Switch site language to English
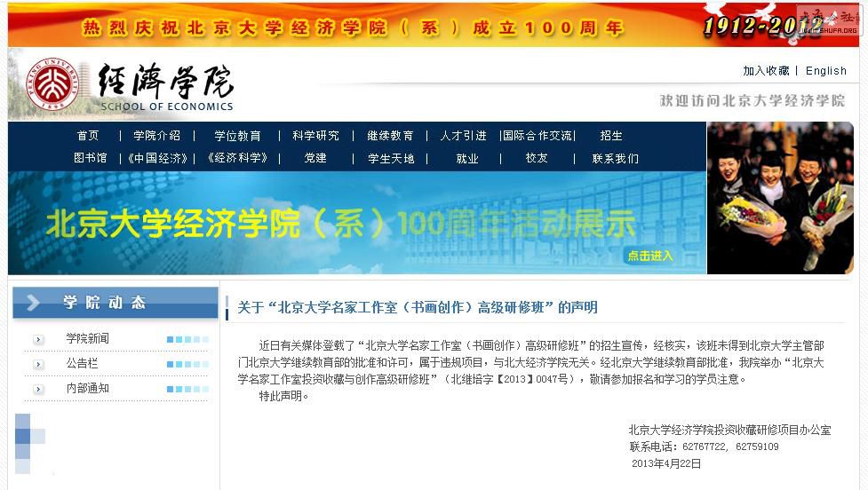Screen dimensions: 868x490 pyautogui.click(x=825, y=71)
